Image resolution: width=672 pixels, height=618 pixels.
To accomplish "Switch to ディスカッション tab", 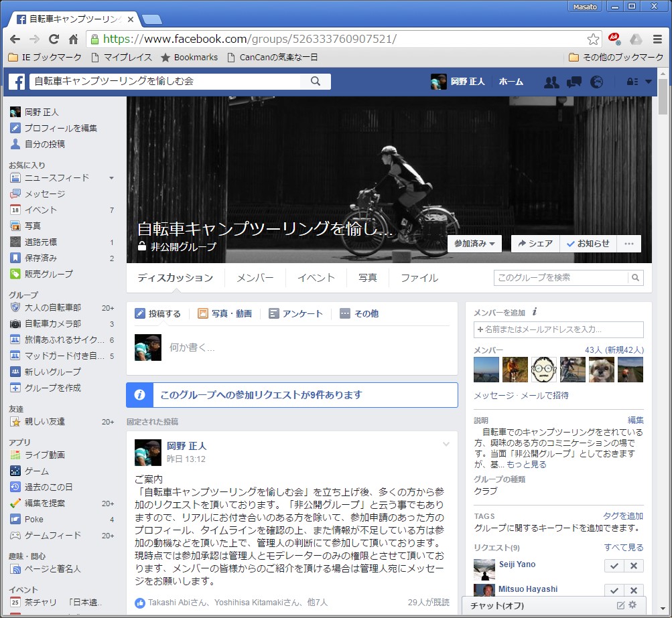I will click(x=176, y=278).
